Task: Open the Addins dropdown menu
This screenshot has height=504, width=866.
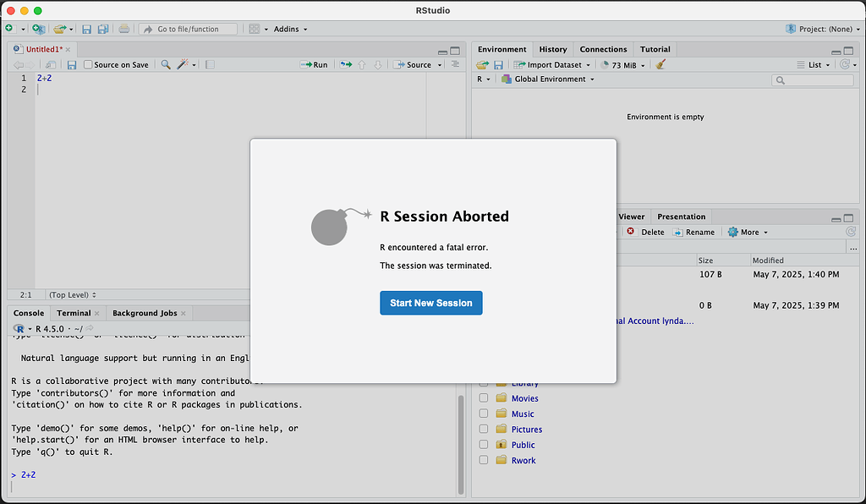Action: (289, 29)
